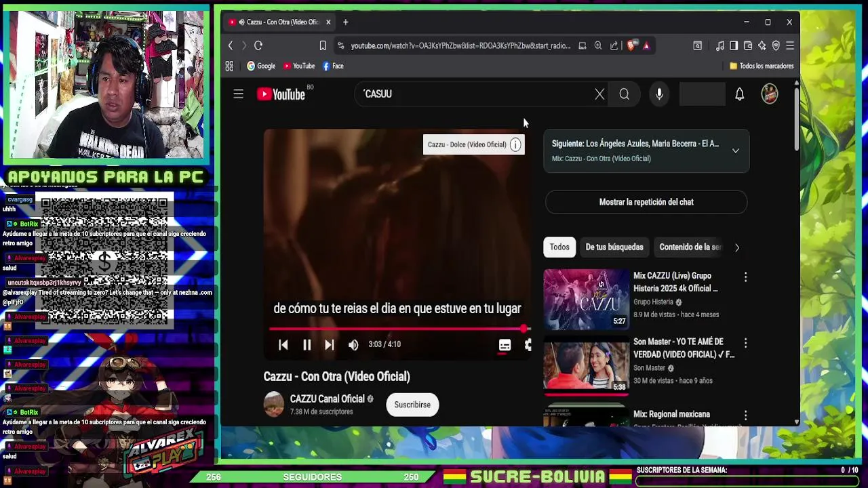The image size is (868, 488).
Task: Open video player settings gear
Action: 528,345
